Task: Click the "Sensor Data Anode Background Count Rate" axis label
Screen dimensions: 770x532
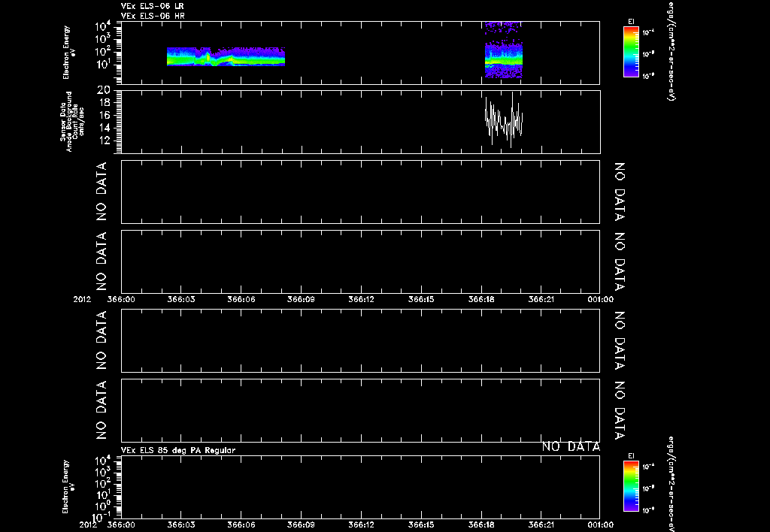Action: coord(72,122)
